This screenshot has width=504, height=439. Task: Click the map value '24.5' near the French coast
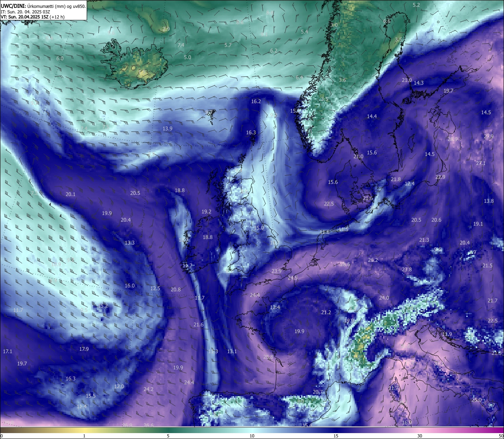click(293, 278)
